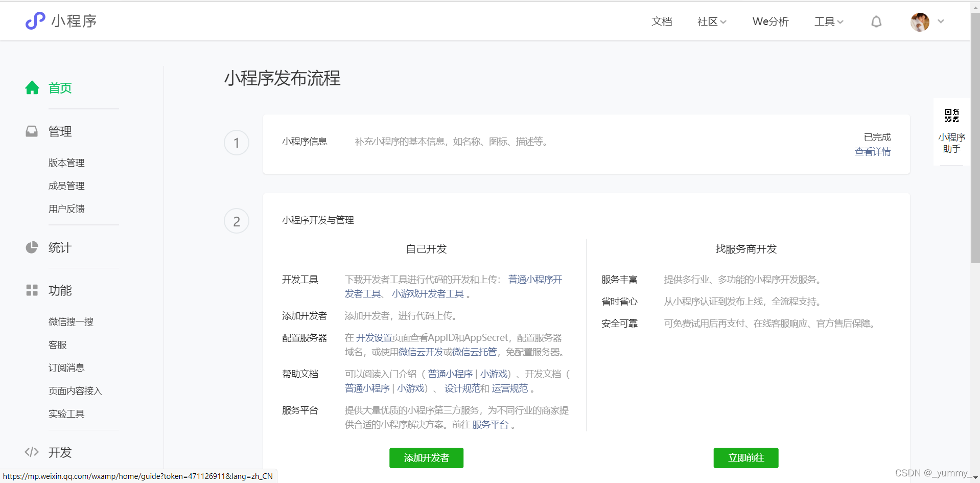
Task: Select 管理 section in the sidebar
Action: click(x=60, y=131)
